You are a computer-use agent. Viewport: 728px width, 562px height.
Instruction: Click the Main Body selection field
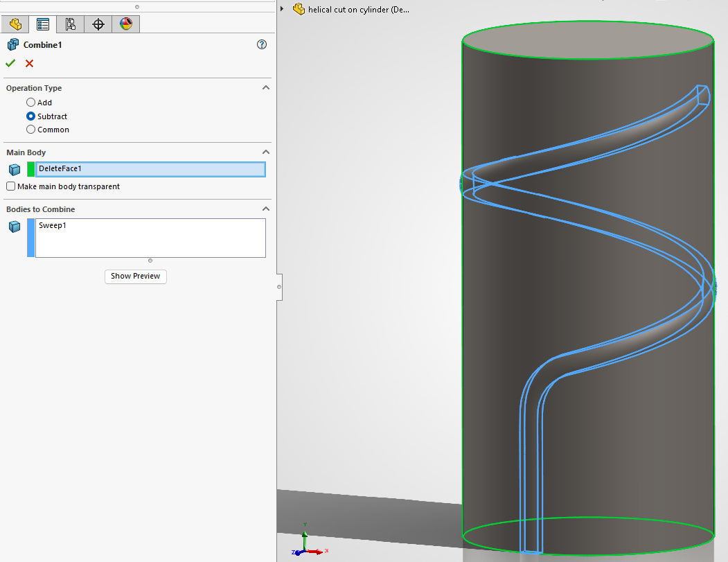150,169
